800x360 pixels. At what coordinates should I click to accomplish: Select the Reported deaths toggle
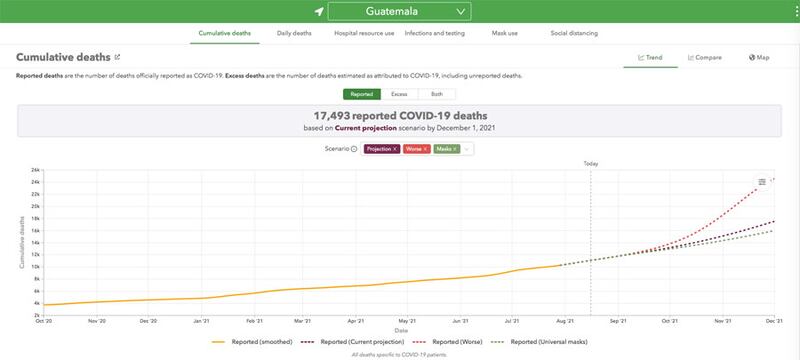[362, 94]
